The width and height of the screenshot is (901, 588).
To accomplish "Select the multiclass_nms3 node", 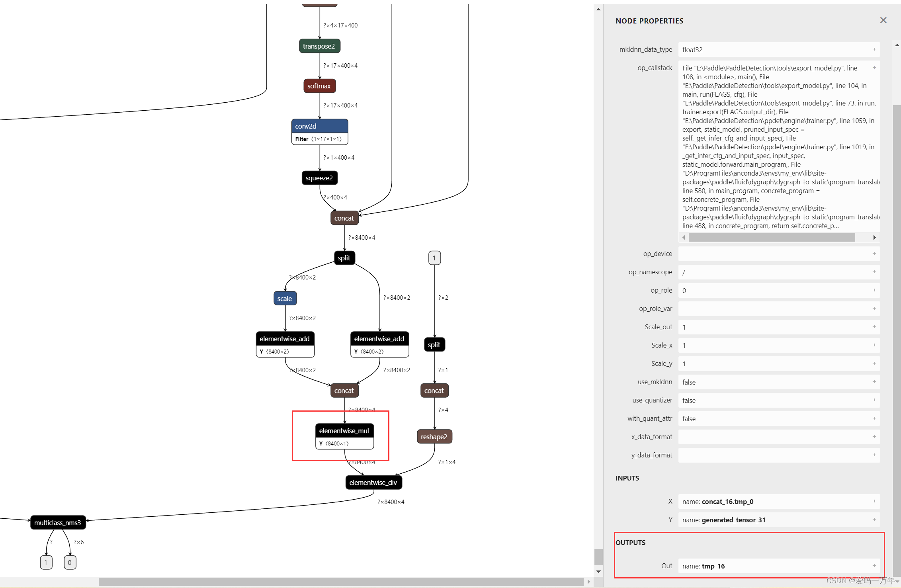I will pyautogui.click(x=58, y=523).
